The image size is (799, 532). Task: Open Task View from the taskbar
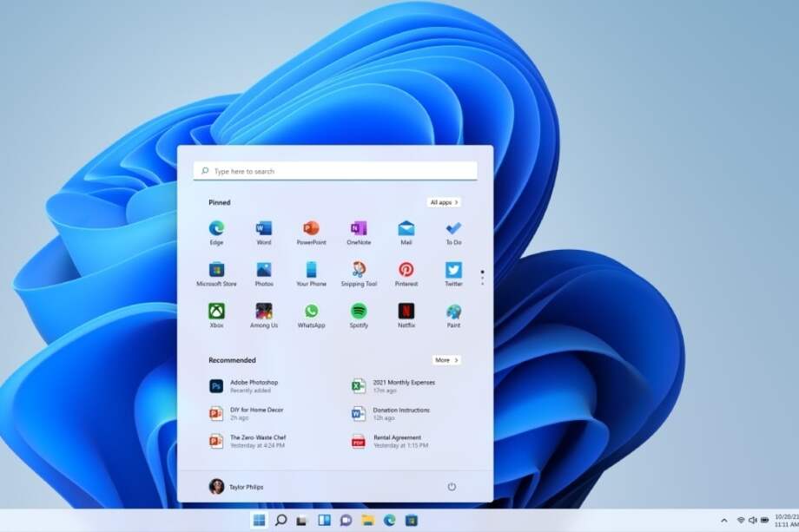(302, 522)
